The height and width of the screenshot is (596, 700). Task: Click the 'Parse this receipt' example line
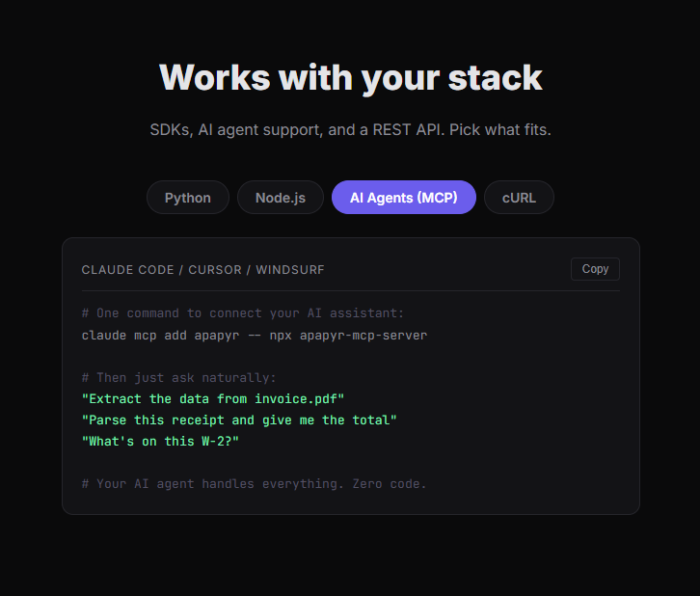point(239,420)
